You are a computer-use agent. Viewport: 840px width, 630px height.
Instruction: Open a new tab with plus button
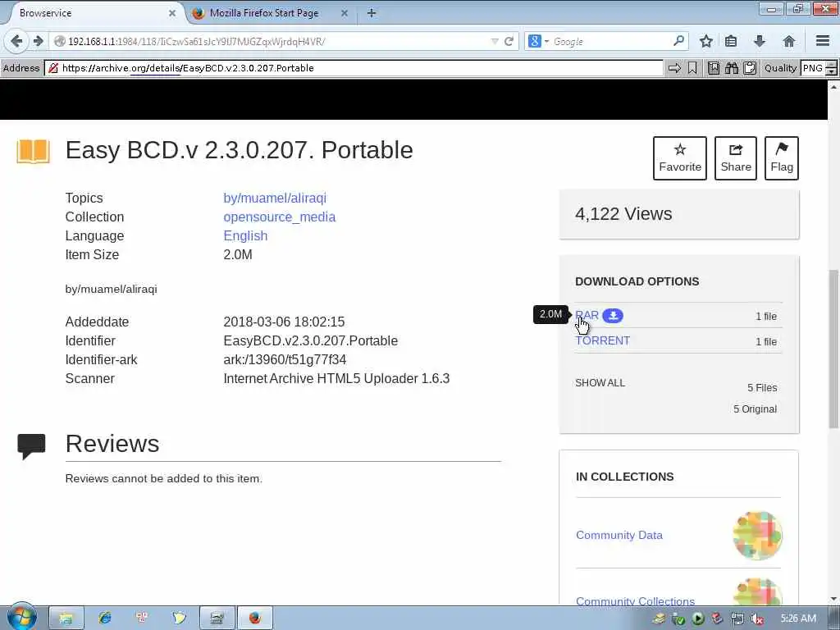[x=372, y=13]
